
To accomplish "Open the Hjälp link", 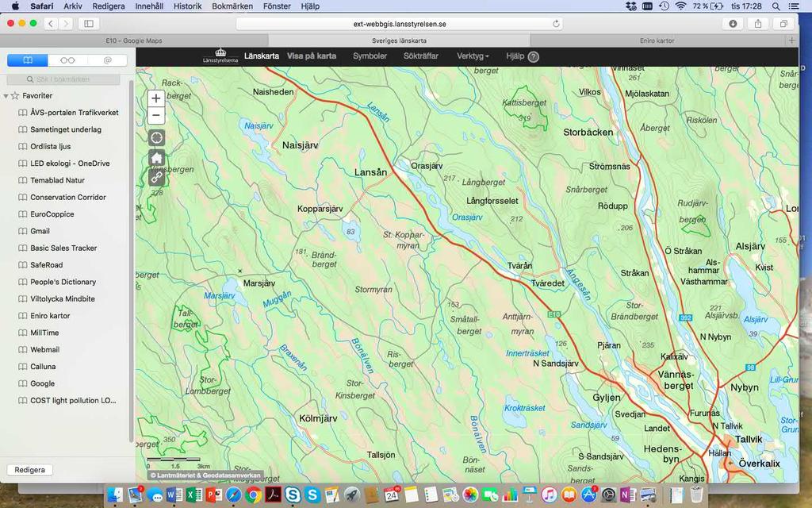I will tap(515, 56).
